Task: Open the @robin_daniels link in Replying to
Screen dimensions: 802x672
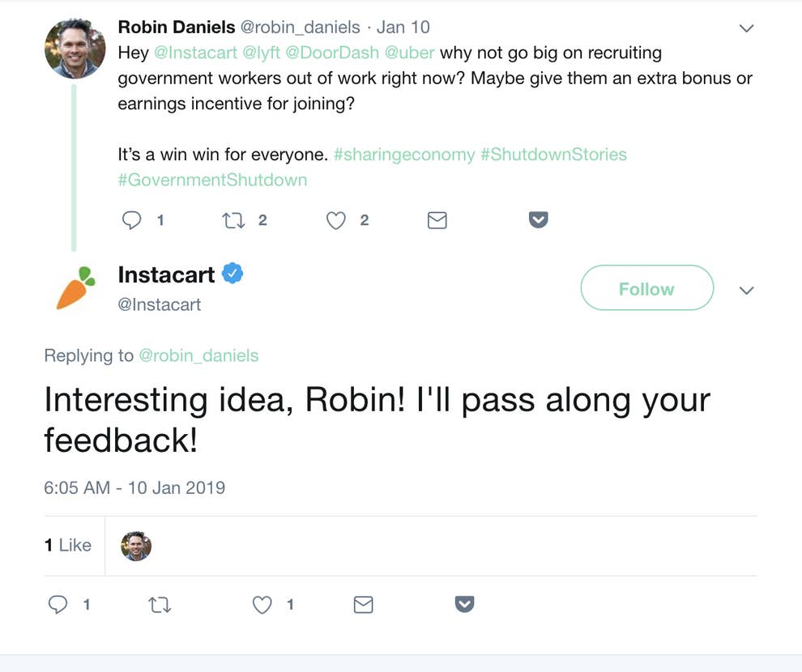Action: point(199,355)
